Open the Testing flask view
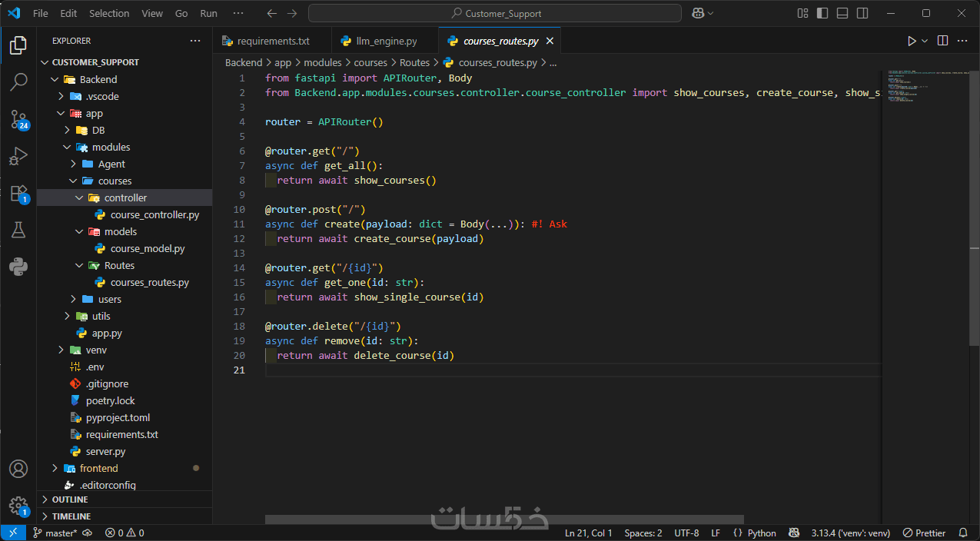Image resolution: width=980 pixels, height=541 pixels. (18, 230)
